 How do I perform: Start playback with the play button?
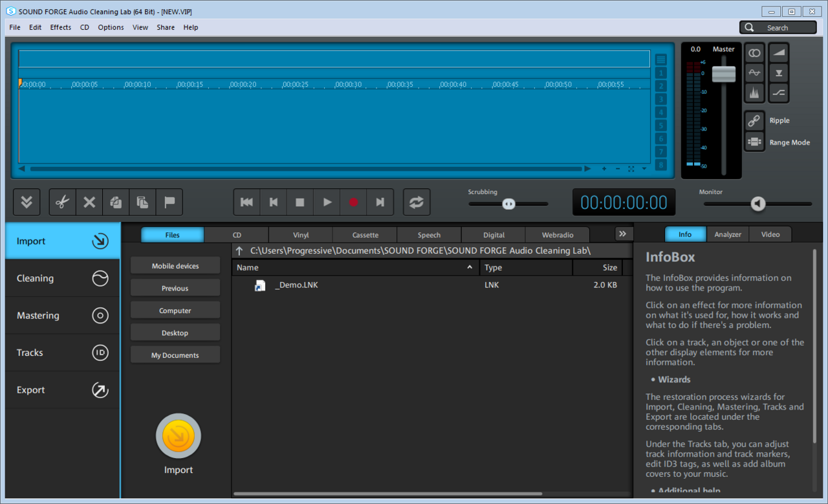coord(327,203)
